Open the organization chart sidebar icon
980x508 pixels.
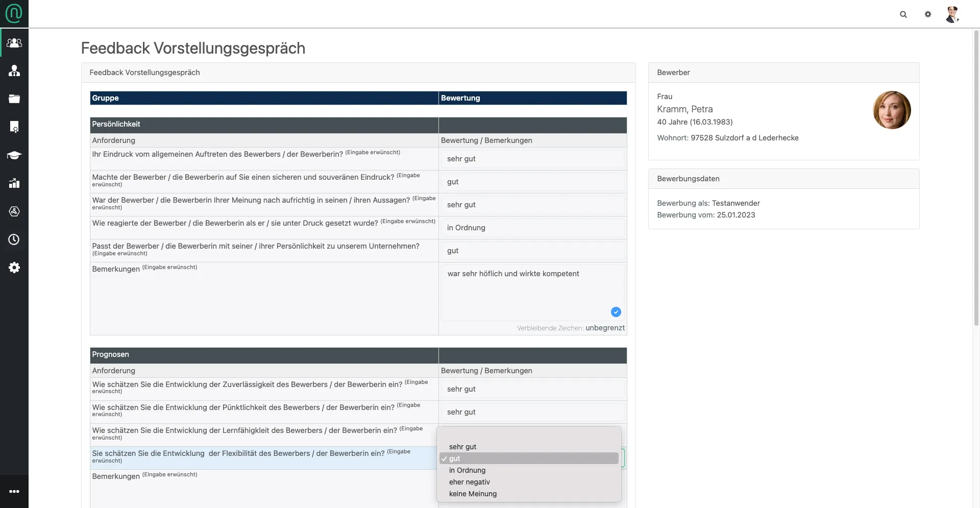pos(14,71)
